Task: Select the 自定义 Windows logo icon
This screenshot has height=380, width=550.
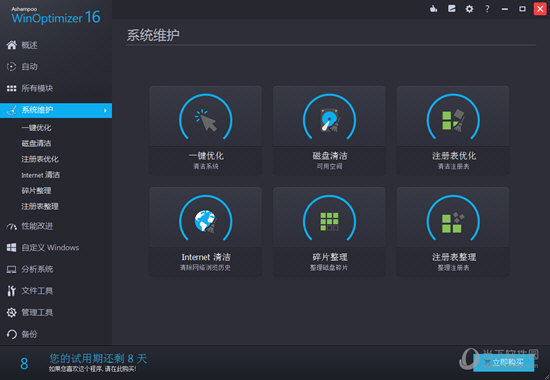Action: 12,248
